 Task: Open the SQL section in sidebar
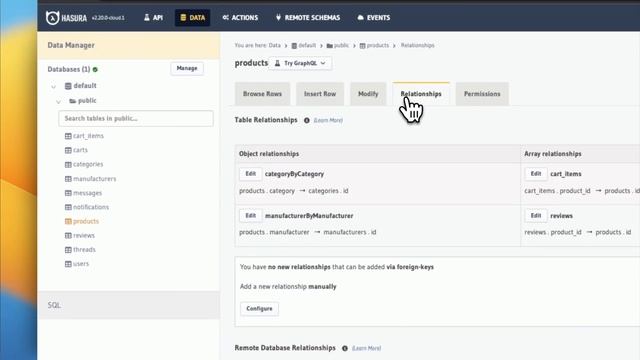[129, 305]
